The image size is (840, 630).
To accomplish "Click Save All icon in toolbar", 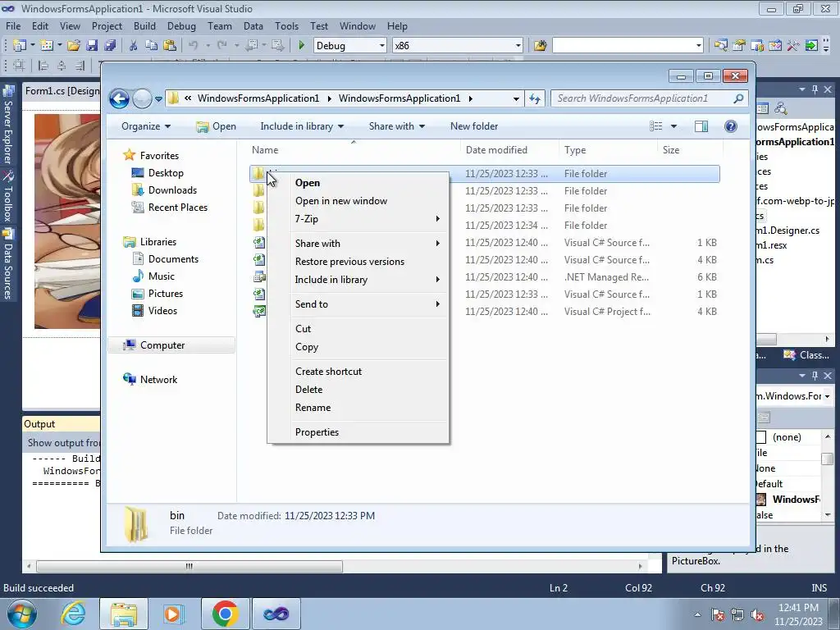I will (110, 46).
